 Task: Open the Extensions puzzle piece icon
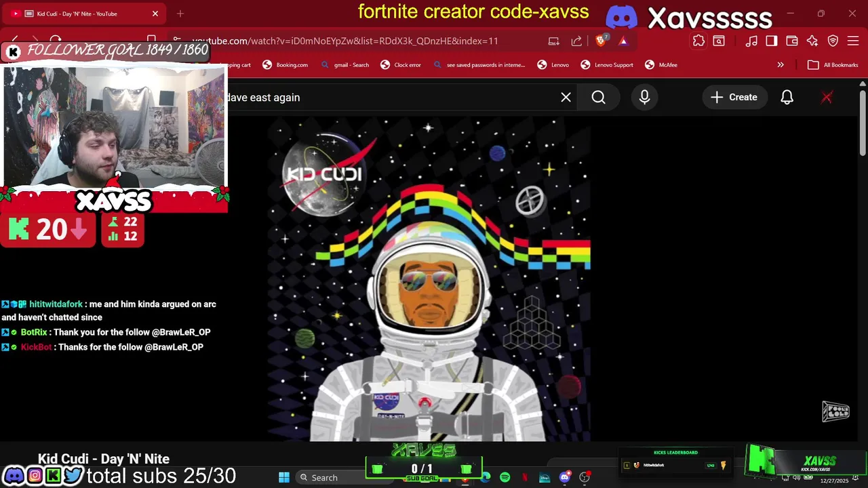point(698,41)
